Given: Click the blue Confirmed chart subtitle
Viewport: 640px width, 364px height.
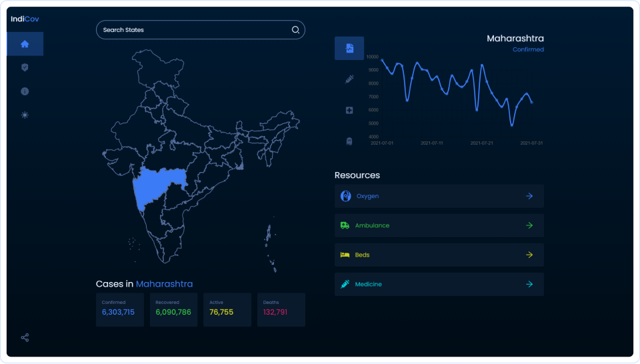Looking at the screenshot, I should (x=528, y=49).
